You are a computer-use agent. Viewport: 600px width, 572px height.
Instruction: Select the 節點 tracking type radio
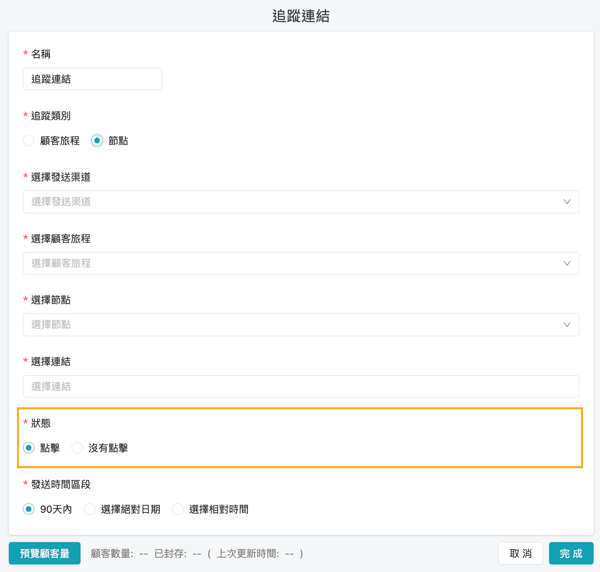(97, 141)
